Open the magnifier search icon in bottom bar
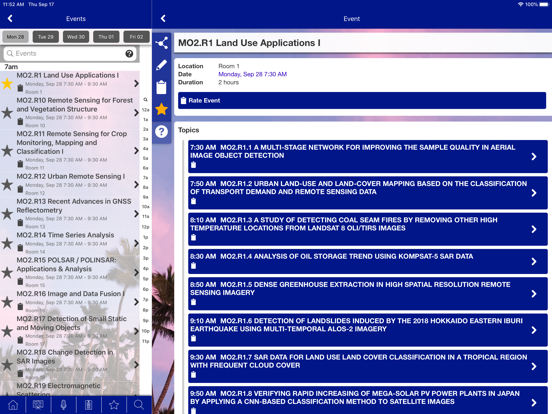 coord(139,405)
